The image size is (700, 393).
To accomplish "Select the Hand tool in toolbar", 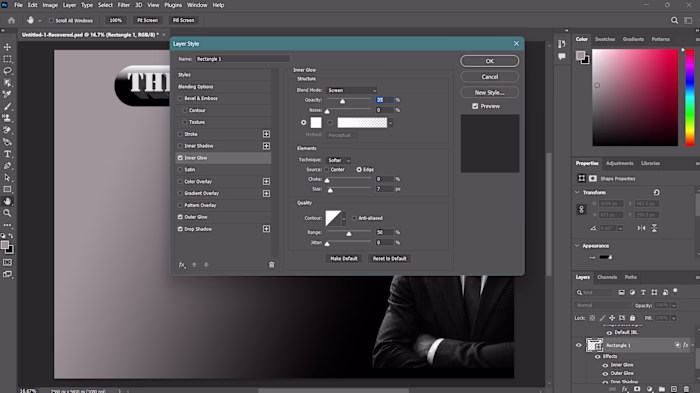I will (8, 201).
